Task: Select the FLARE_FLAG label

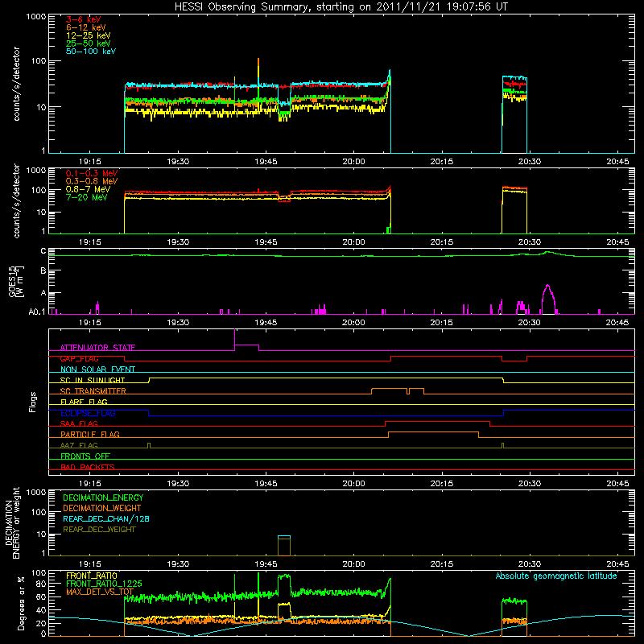Action: click(84, 402)
